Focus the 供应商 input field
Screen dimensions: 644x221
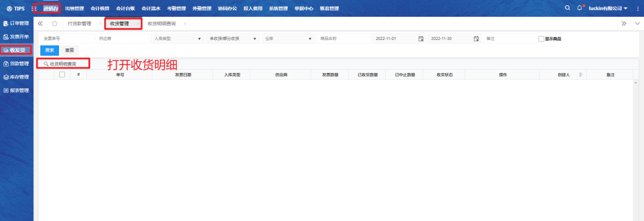[122, 39]
